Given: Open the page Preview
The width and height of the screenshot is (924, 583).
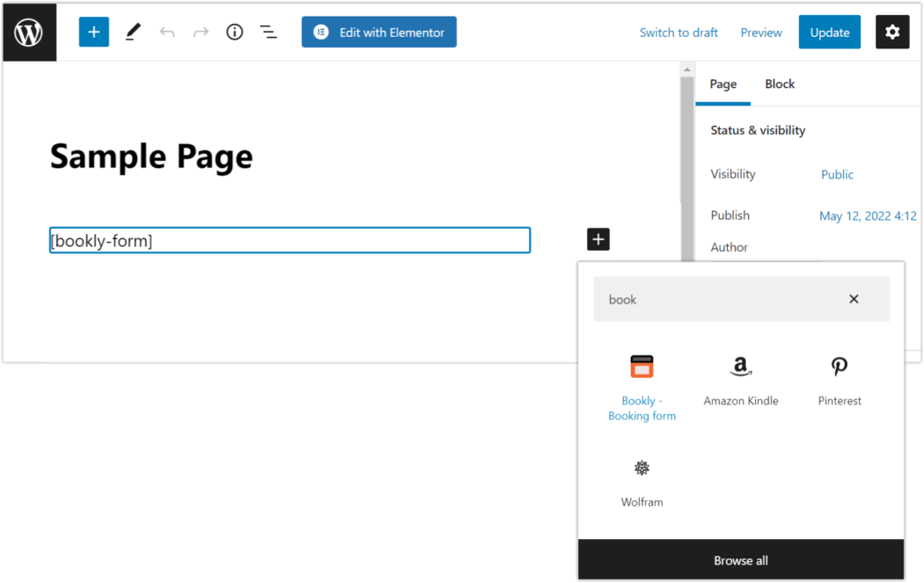Looking at the screenshot, I should point(761,33).
